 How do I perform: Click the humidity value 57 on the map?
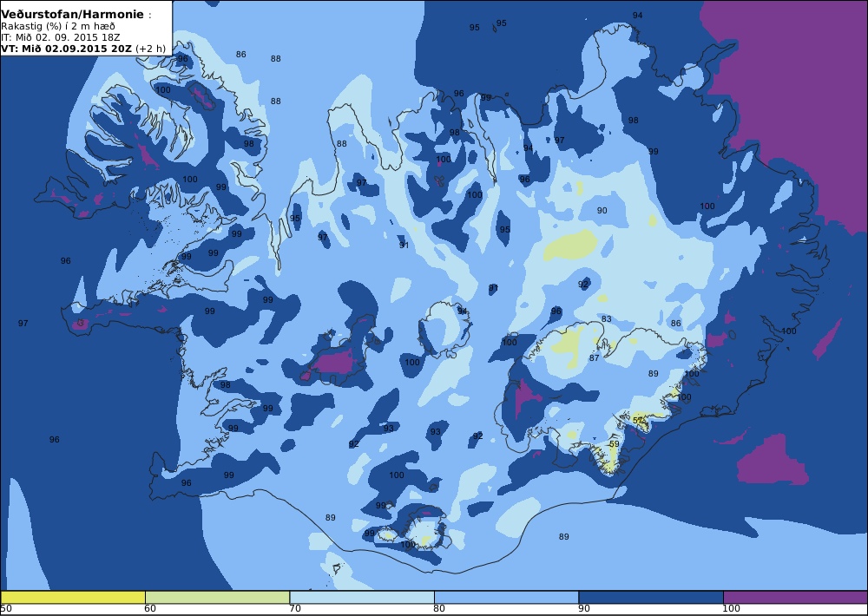coord(638,421)
